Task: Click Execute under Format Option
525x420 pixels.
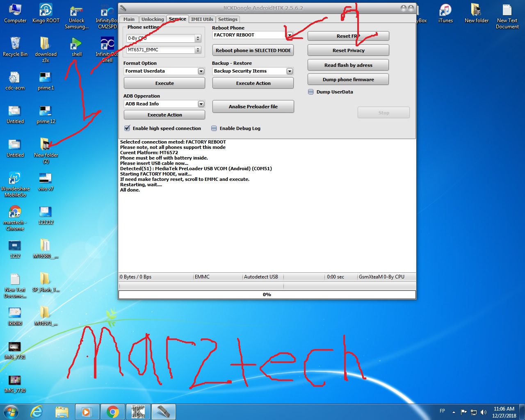Action: [x=164, y=83]
